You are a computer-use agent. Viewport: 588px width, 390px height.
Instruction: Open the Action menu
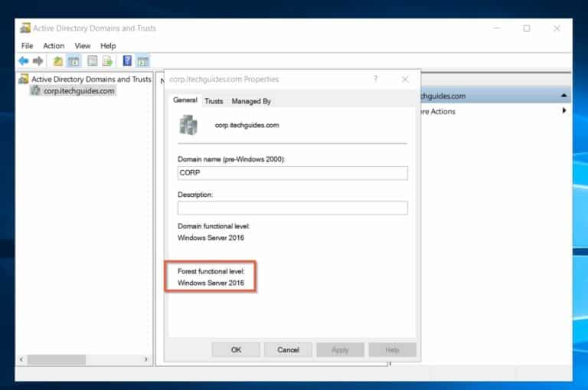pos(54,46)
